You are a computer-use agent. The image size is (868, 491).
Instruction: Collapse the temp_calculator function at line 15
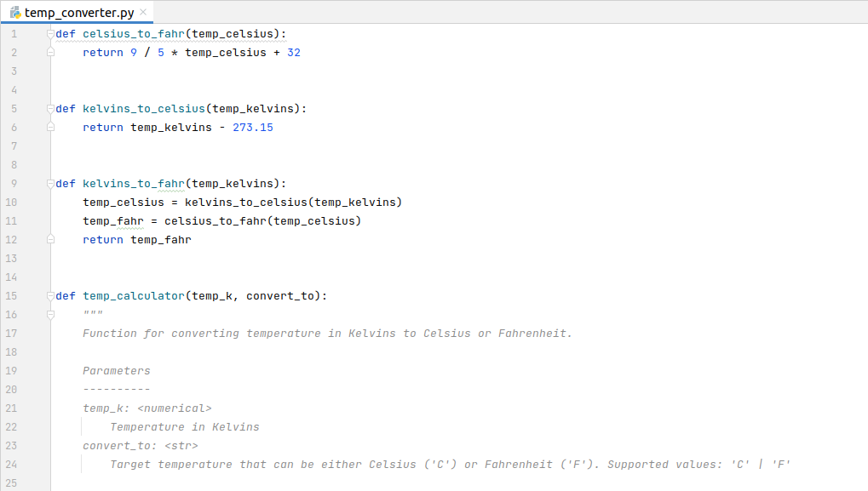point(50,296)
